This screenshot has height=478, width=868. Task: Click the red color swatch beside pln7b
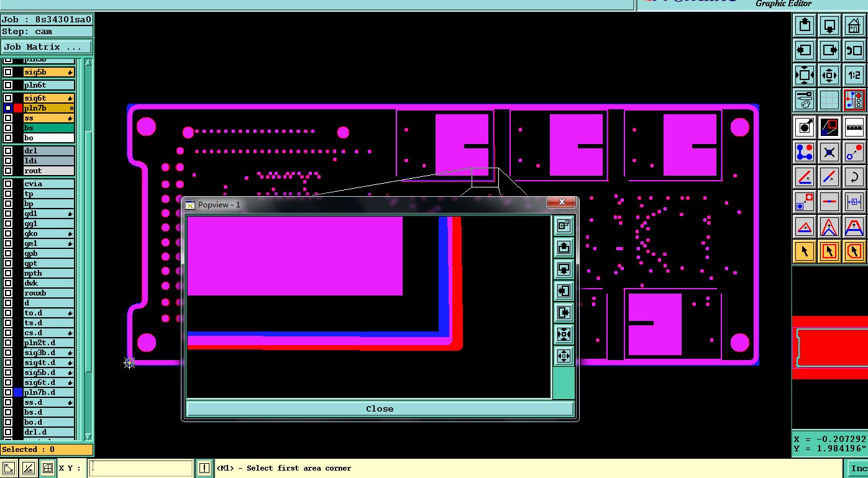tap(18, 108)
